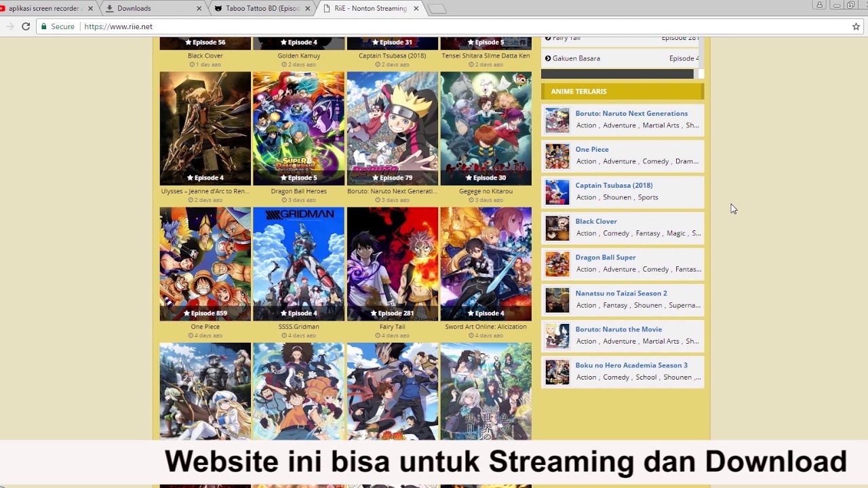Image resolution: width=868 pixels, height=488 pixels.
Task: Click the Nanatsu no Taizai Season 2 thumbnail
Action: [557, 300]
